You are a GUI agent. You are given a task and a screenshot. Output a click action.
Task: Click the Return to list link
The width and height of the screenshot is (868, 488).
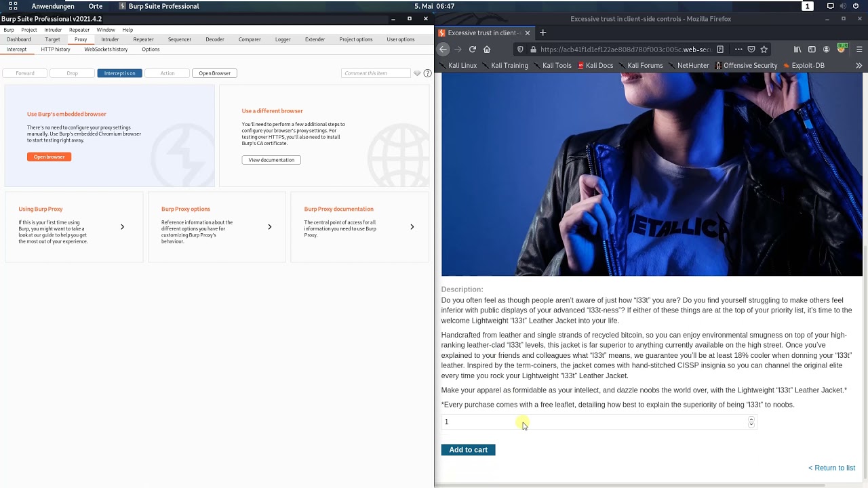pos(831,468)
